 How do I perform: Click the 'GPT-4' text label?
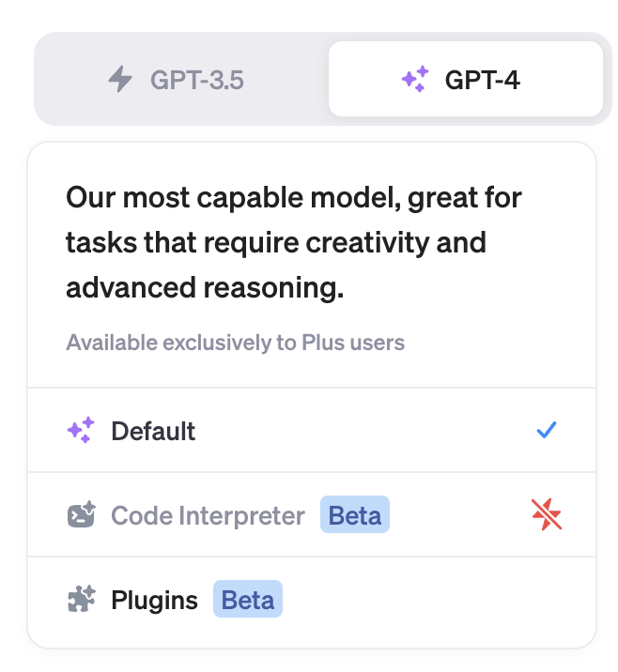pyautogui.click(x=483, y=80)
